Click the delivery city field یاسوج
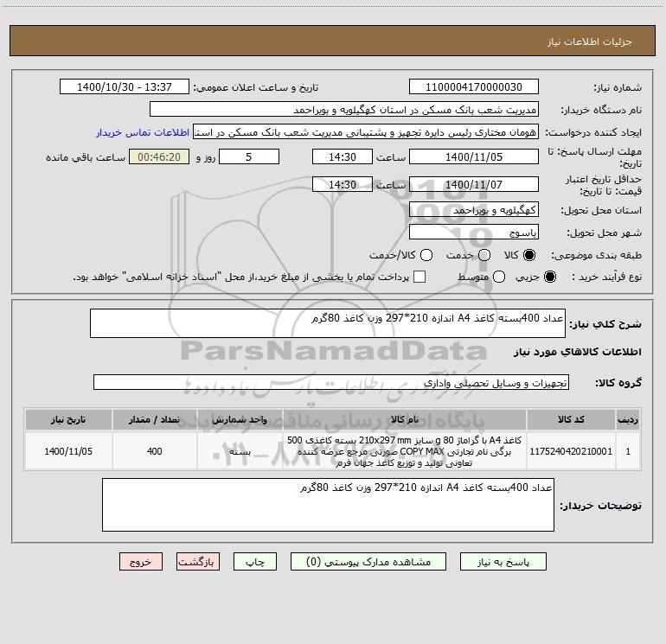The image size is (666, 644). point(474,232)
